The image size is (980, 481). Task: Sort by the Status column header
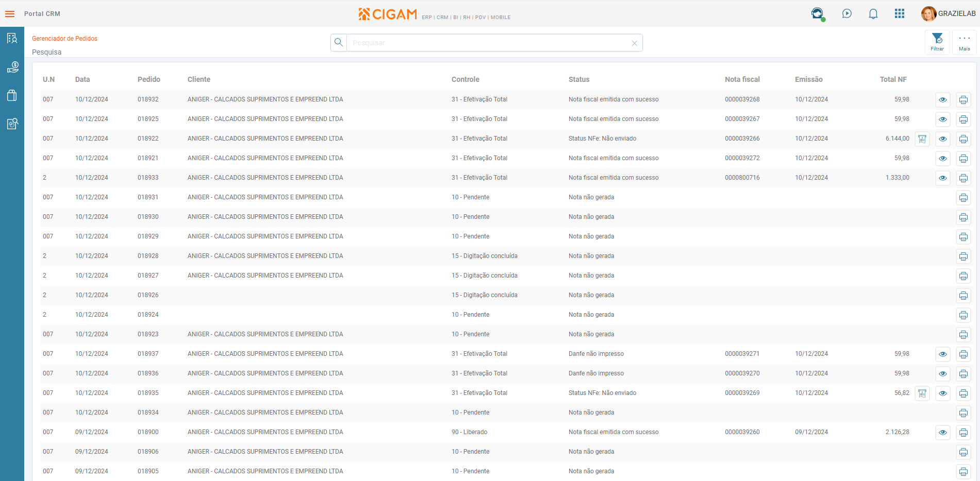(579, 79)
